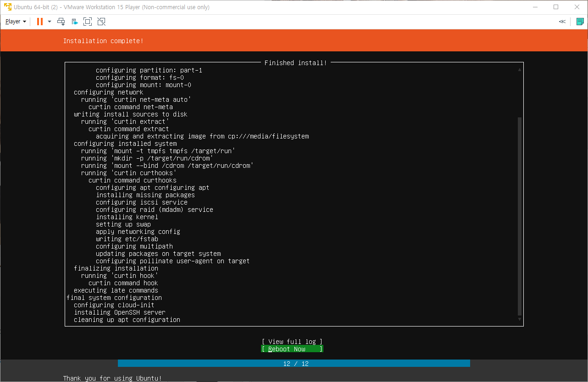Viewport: 588px width, 382px height.
Task: Click the VMware Player title bar icon
Action: (7, 7)
